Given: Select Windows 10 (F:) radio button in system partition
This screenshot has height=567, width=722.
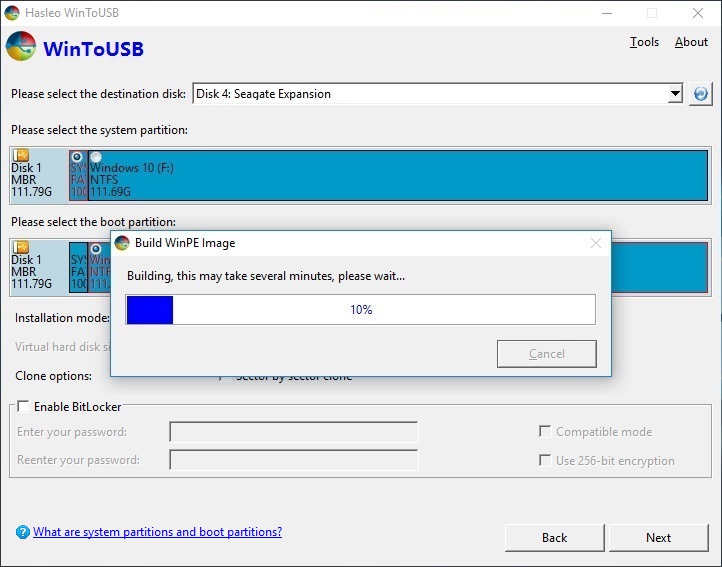Looking at the screenshot, I should coord(96,157).
